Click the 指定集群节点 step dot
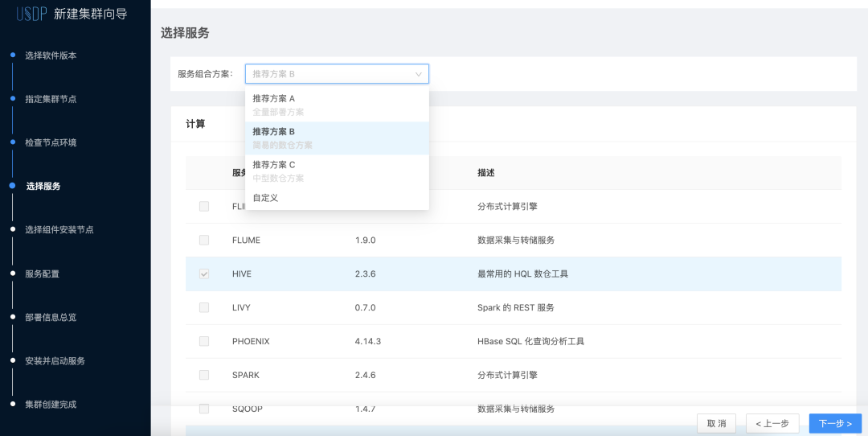868x436 pixels. (12, 99)
